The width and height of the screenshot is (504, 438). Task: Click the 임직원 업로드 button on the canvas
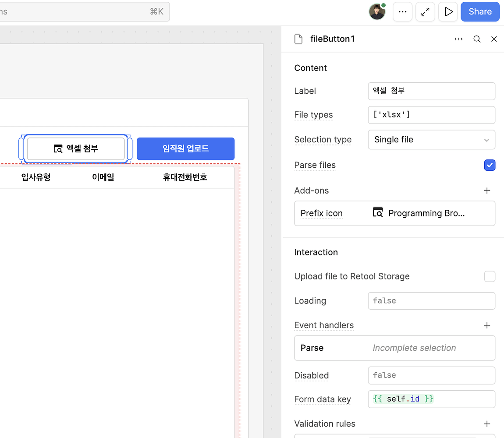[185, 148]
